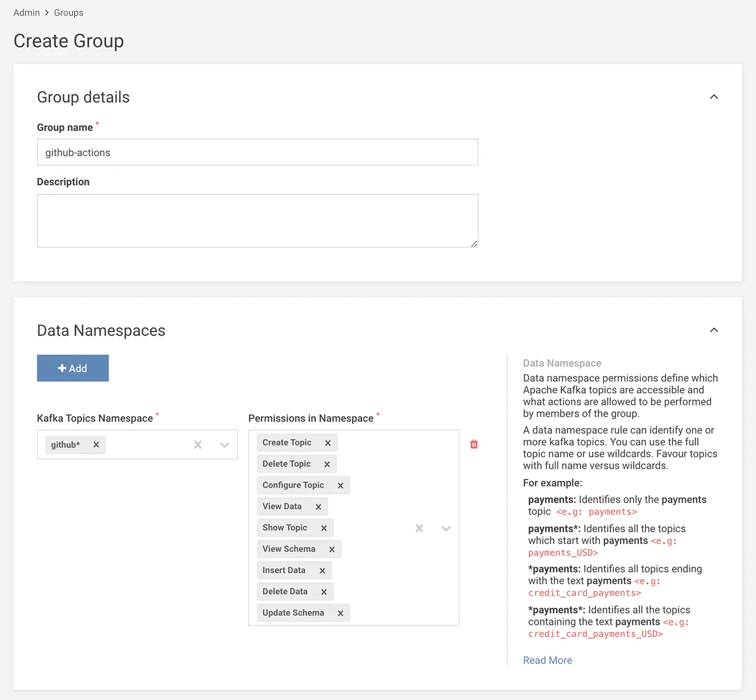Remove the Insert Data permission
The height and width of the screenshot is (700, 756).
[x=322, y=570]
